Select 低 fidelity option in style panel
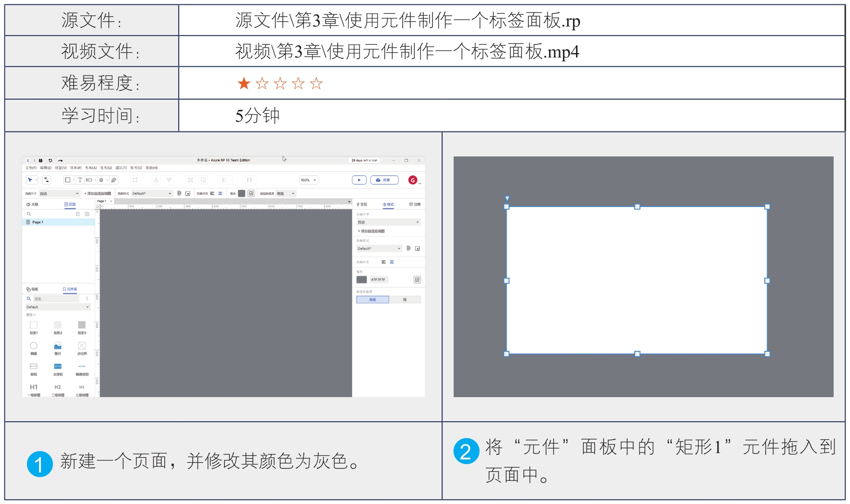The height and width of the screenshot is (504, 850). [x=405, y=299]
